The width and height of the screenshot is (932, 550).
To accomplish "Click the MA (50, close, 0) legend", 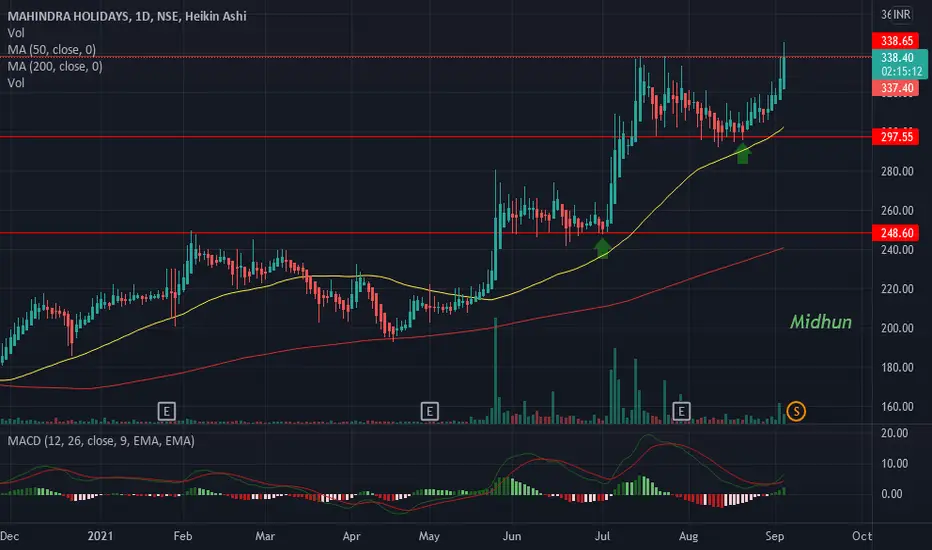I will [x=52, y=49].
